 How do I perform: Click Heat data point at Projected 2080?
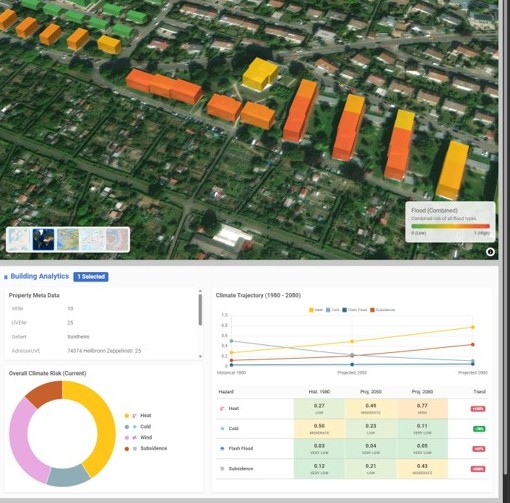(x=473, y=327)
